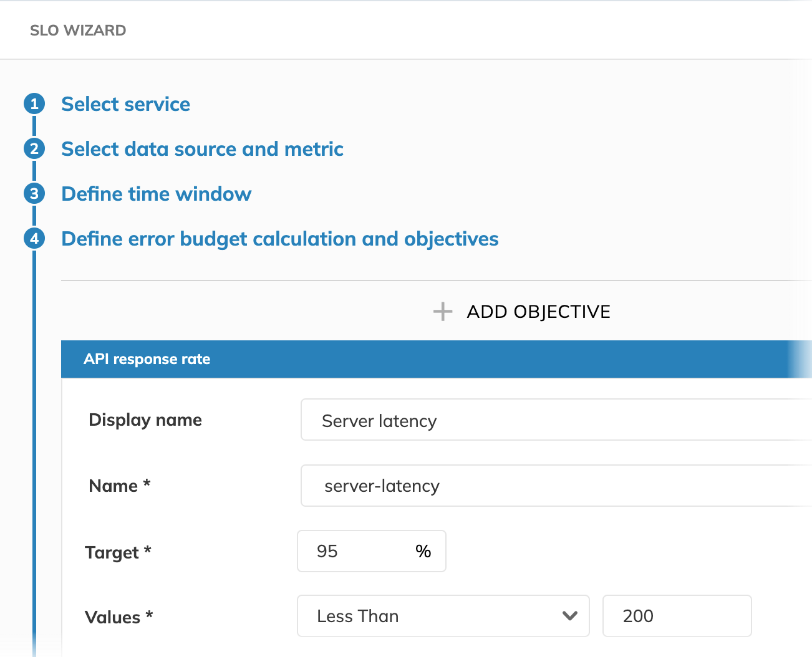Open the Less Than operator dropdown
This screenshot has width=812, height=657.
pyautogui.click(x=443, y=616)
